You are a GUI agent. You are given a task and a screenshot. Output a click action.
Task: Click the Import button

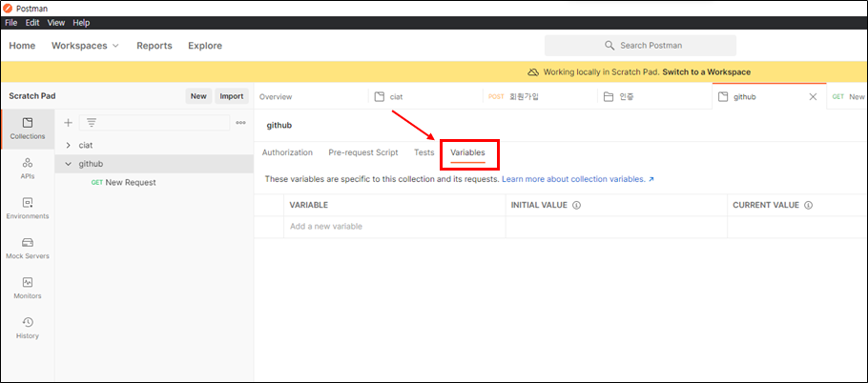[232, 96]
